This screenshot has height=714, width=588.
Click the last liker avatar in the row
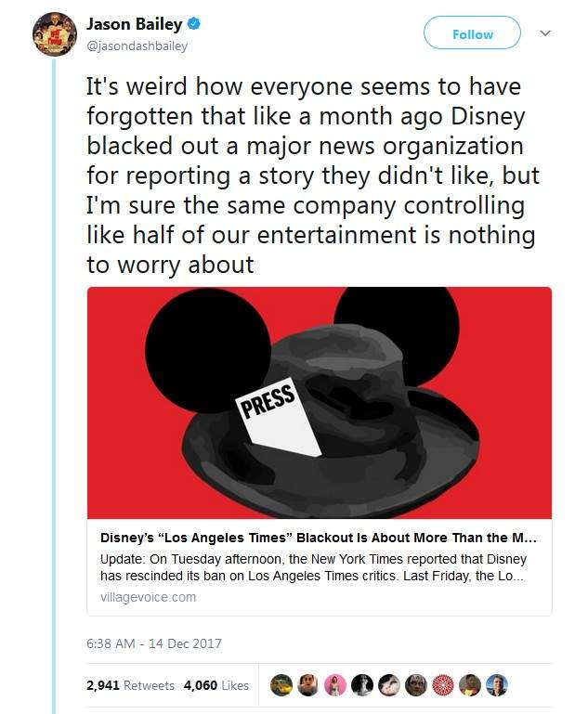click(497, 685)
